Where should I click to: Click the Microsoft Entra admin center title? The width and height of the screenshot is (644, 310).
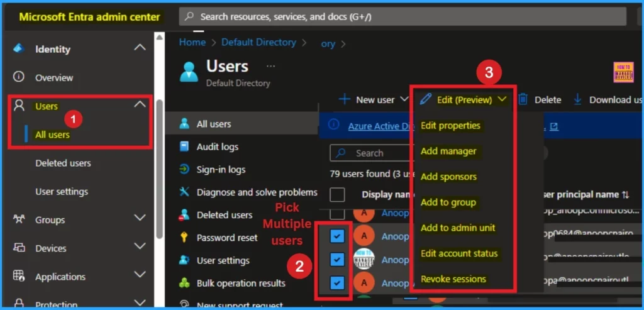pyautogui.click(x=89, y=17)
